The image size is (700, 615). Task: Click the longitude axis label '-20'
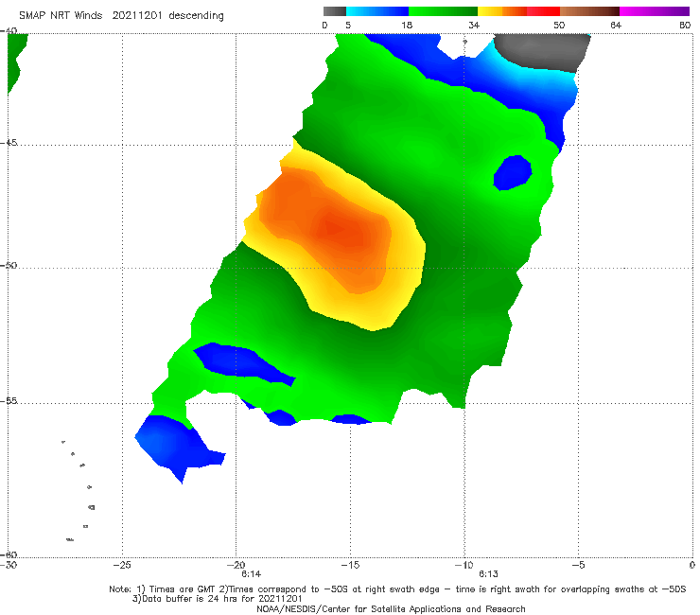point(236,565)
